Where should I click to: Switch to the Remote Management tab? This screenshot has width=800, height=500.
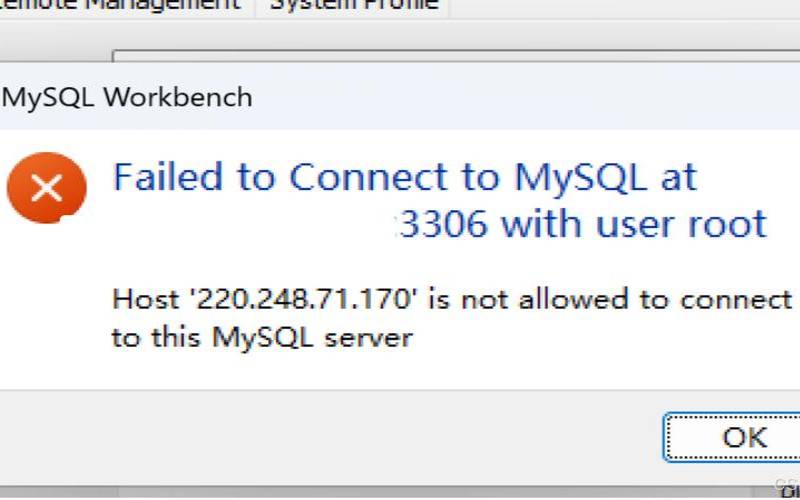pos(120,4)
